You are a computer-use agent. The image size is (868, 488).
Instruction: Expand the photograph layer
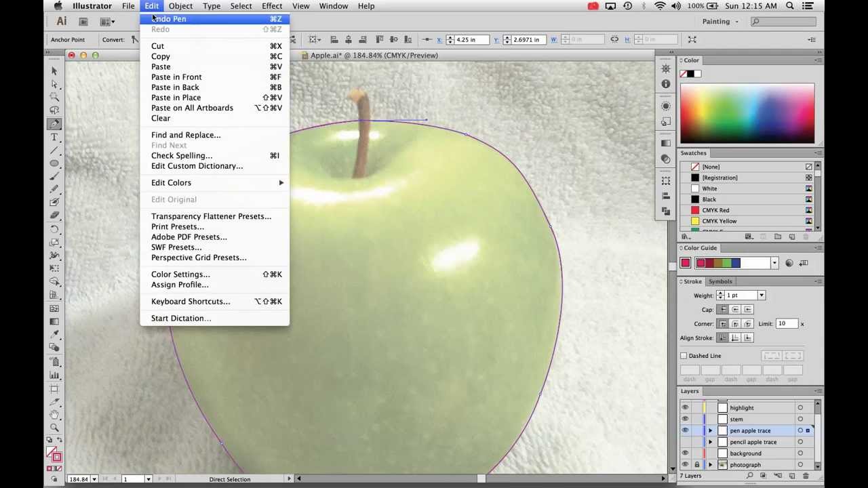710,465
